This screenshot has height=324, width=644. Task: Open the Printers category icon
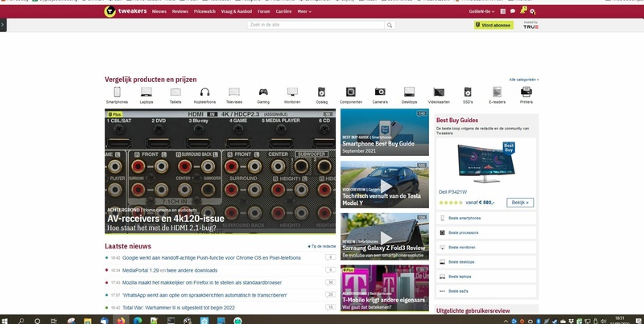[526, 92]
